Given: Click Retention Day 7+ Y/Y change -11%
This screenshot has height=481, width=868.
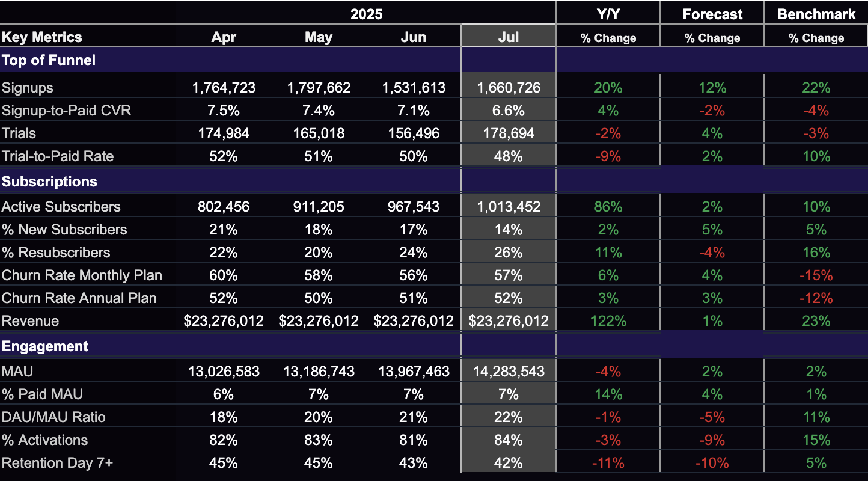Looking at the screenshot, I should [x=608, y=463].
